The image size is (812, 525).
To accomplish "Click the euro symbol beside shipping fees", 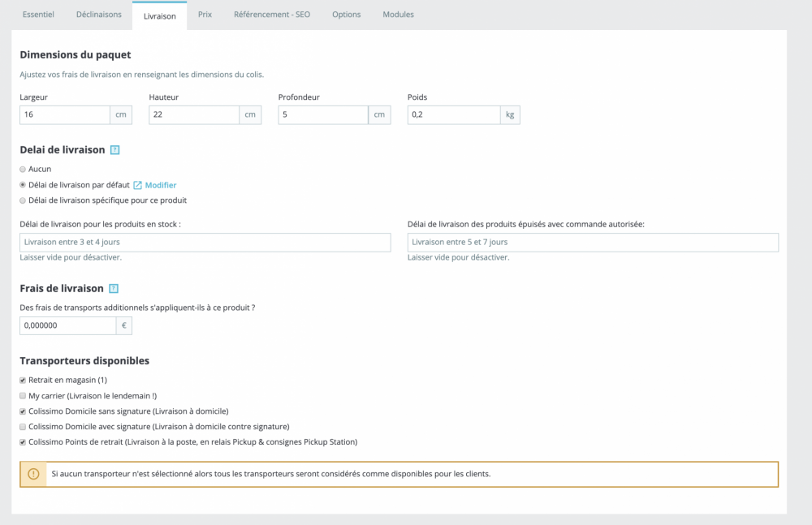I will pyautogui.click(x=123, y=325).
